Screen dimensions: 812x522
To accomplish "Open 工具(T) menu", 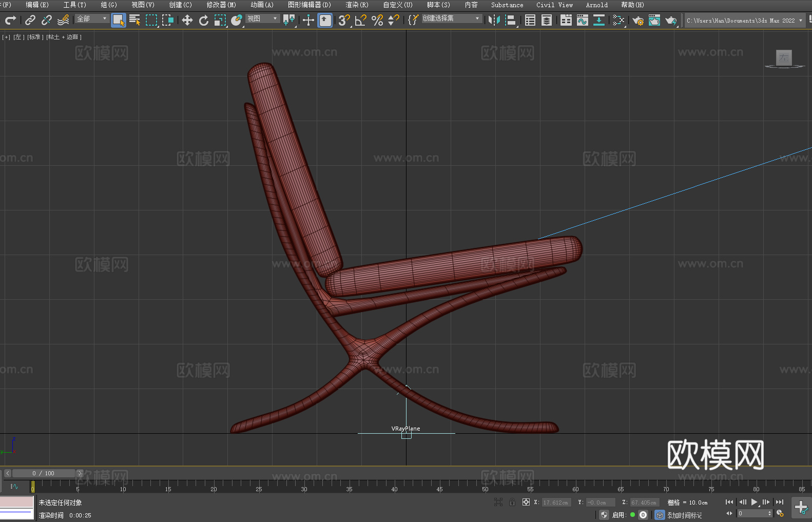I will [x=75, y=5].
